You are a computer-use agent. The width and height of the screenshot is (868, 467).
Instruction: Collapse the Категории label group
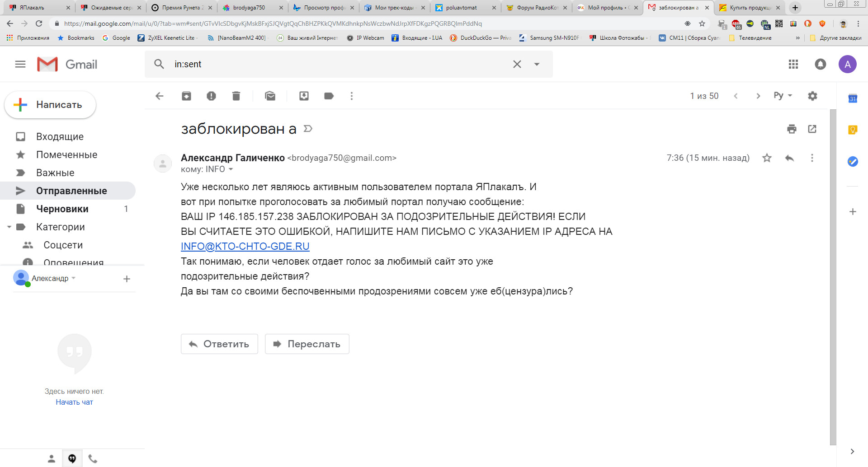tap(9, 227)
